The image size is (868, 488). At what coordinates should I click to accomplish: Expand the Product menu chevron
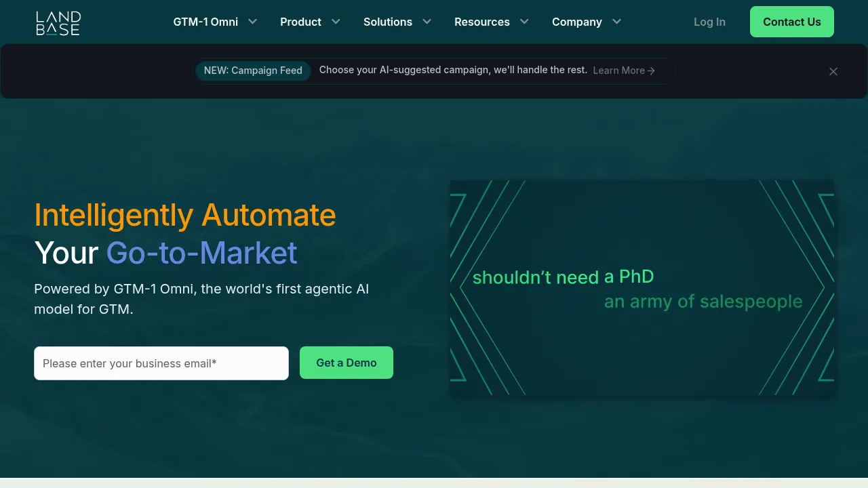pos(336,22)
